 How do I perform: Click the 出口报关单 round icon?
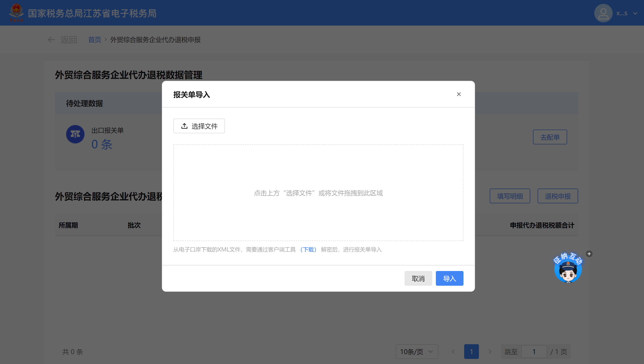tap(75, 134)
